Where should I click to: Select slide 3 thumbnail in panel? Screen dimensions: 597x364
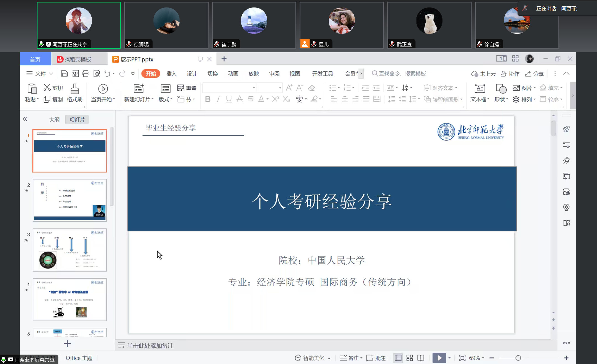70,250
